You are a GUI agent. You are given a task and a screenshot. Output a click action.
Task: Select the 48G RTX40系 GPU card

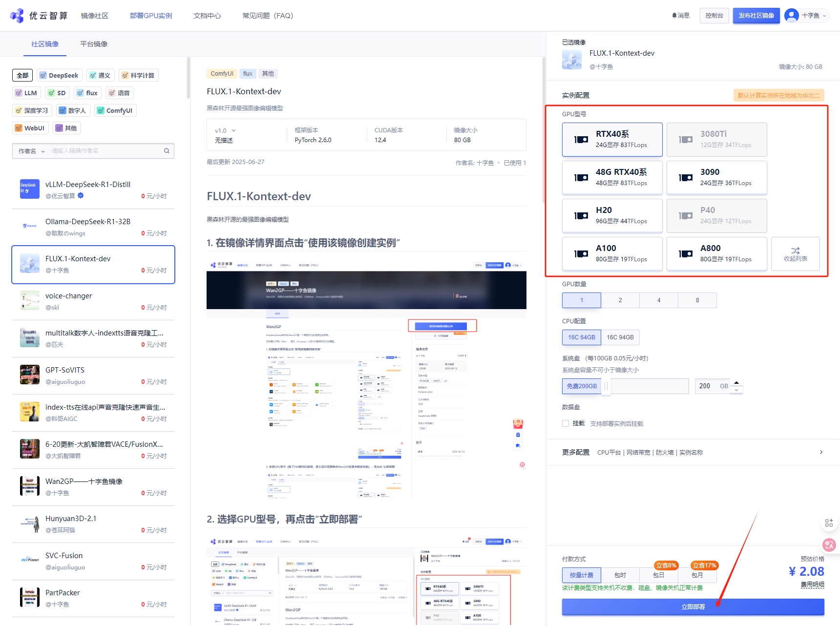point(612,178)
